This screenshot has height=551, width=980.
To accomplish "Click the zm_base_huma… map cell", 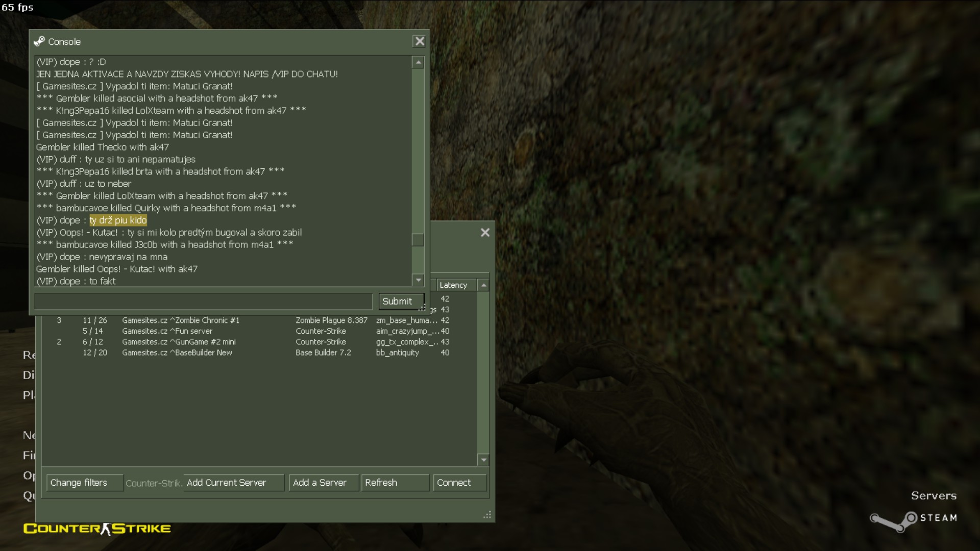I will click(406, 320).
